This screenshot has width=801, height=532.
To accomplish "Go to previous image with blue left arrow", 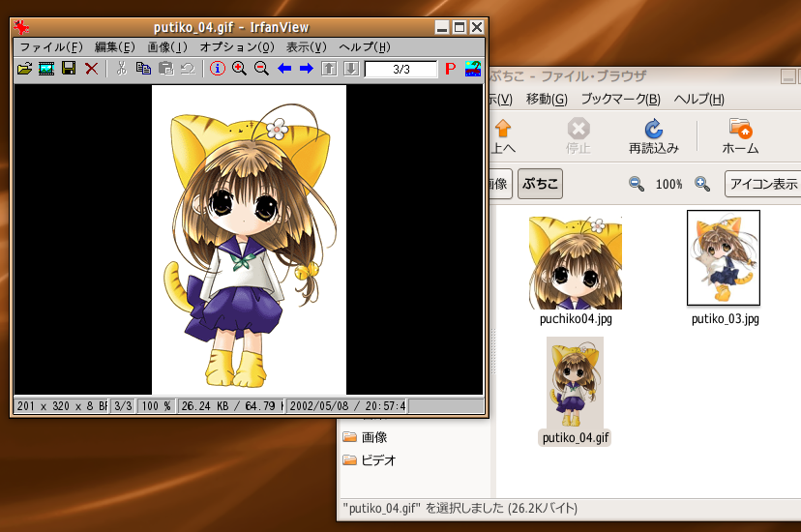I will pyautogui.click(x=284, y=69).
